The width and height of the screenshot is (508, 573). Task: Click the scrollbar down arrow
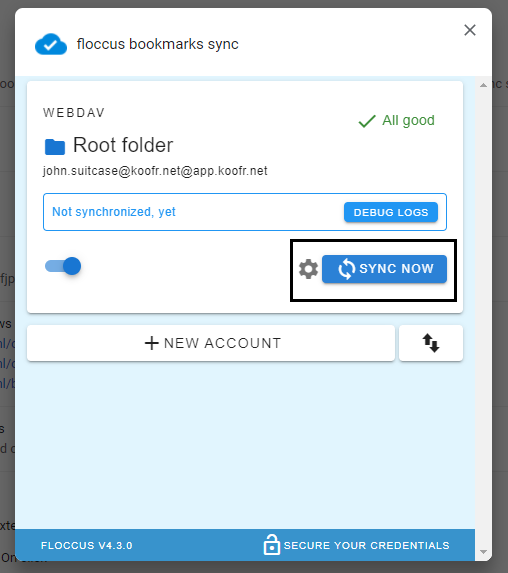click(483, 552)
